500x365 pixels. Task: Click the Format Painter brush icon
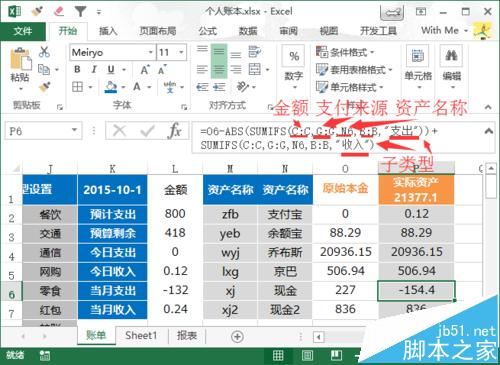coord(44,87)
